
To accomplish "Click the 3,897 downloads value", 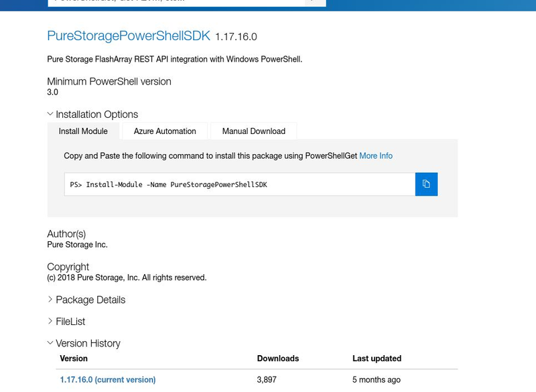I will point(267,380).
